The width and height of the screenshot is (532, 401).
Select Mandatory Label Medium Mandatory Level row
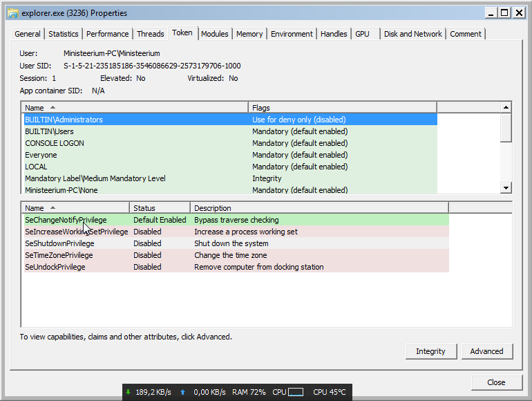95,178
